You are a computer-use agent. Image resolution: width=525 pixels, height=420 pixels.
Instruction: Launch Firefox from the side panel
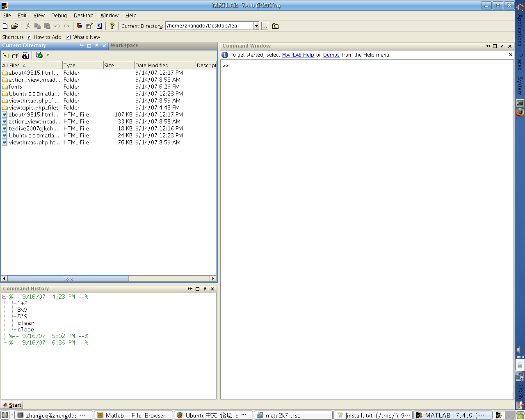click(x=520, y=112)
